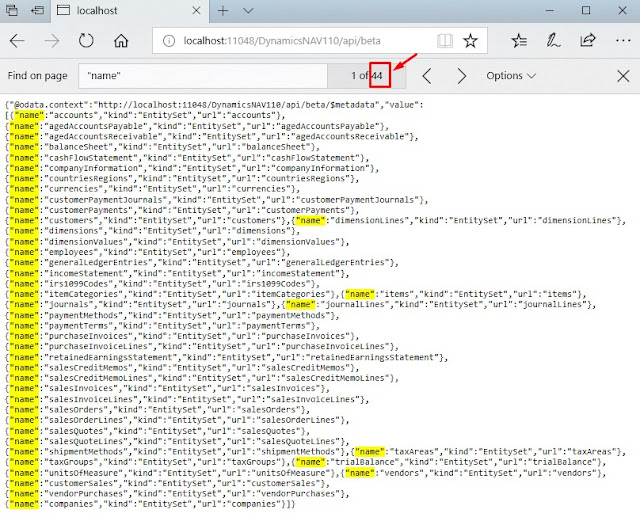Click the "shipmentMethods" name value
Viewport: 640px width, 521px height.
(89, 452)
